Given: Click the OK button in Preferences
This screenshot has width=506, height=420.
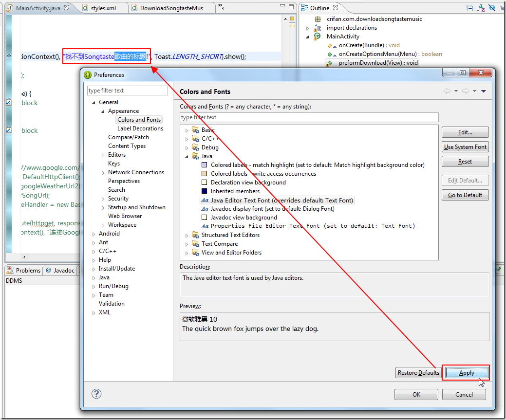Looking at the screenshot, I should point(416,395).
